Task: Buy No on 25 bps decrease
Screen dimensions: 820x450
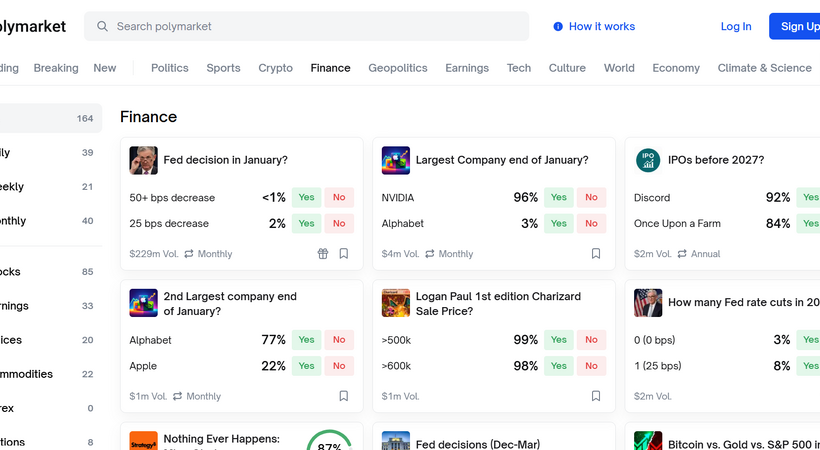Action: click(x=339, y=223)
